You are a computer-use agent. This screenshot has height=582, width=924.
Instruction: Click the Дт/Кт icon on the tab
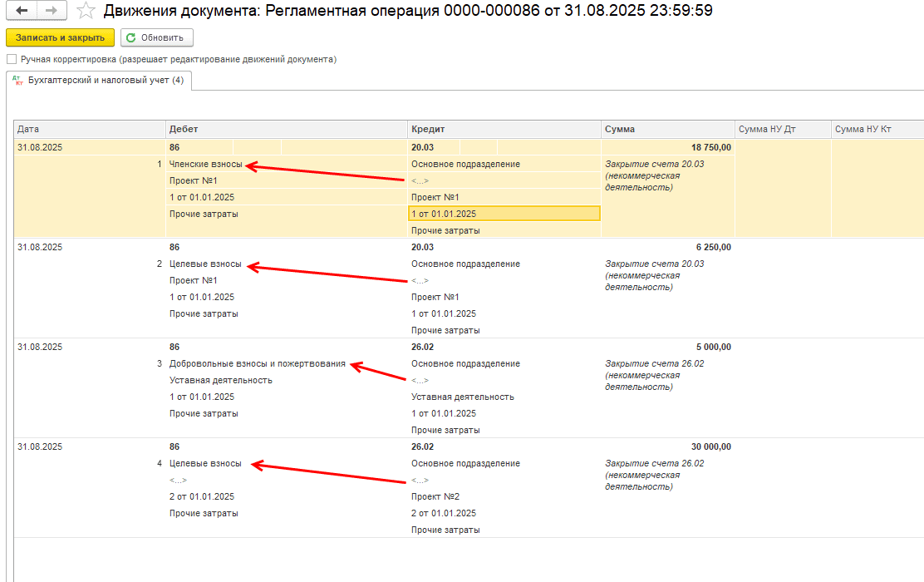pos(17,80)
